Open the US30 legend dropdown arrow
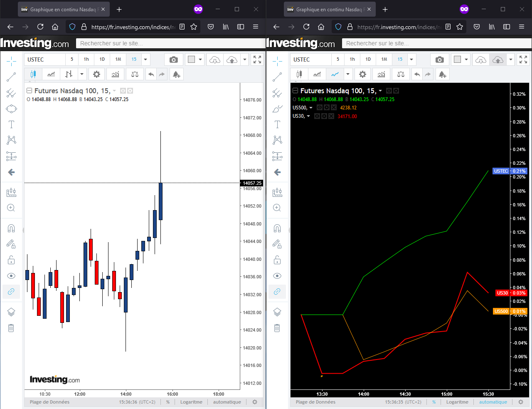The image size is (532, 409). pyautogui.click(x=308, y=116)
